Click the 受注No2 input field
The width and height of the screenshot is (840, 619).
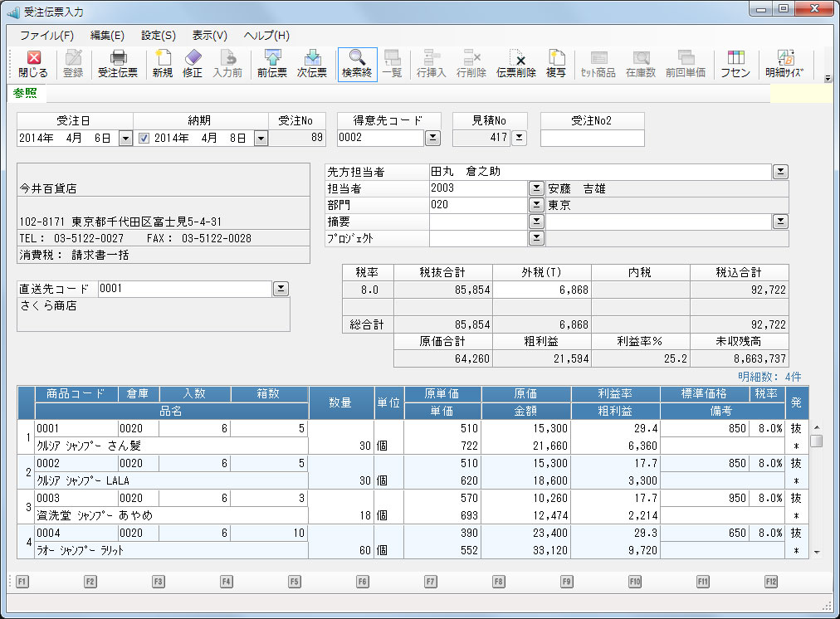point(592,139)
